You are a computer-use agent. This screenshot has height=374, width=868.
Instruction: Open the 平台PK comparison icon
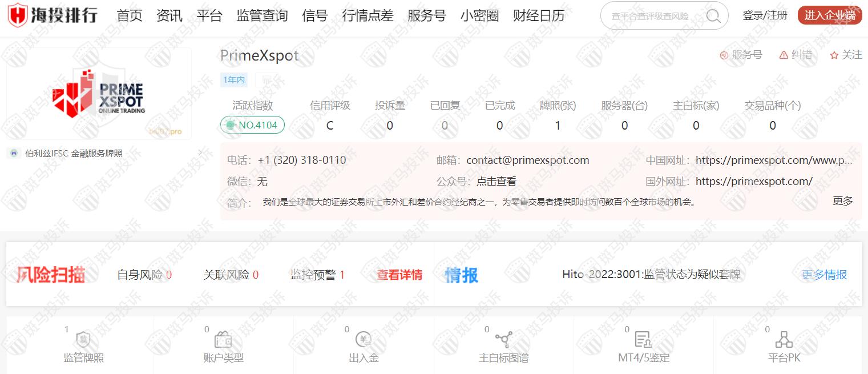(784, 340)
